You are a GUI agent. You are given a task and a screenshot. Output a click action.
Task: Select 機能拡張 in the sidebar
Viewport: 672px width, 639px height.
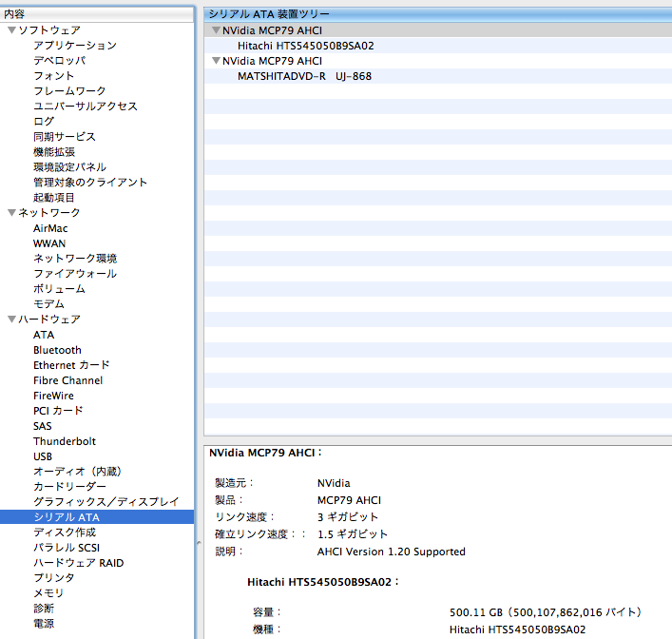click(54, 152)
